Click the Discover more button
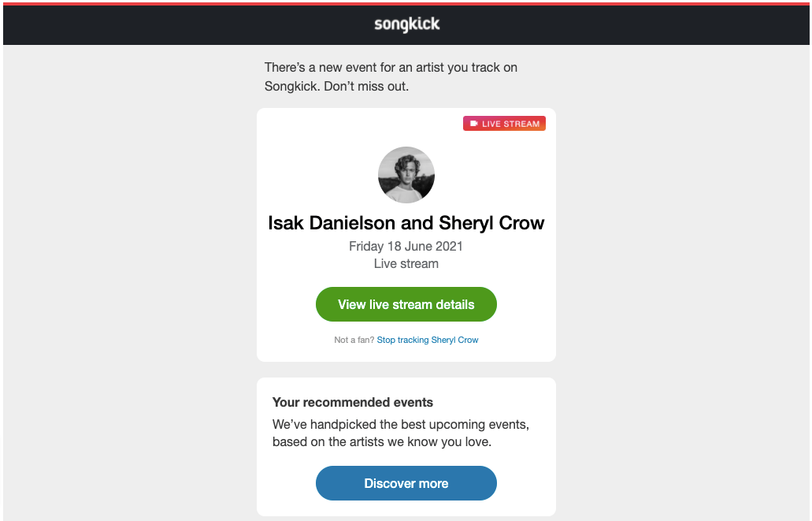Image resolution: width=812 pixels, height=521 pixels. tap(406, 483)
